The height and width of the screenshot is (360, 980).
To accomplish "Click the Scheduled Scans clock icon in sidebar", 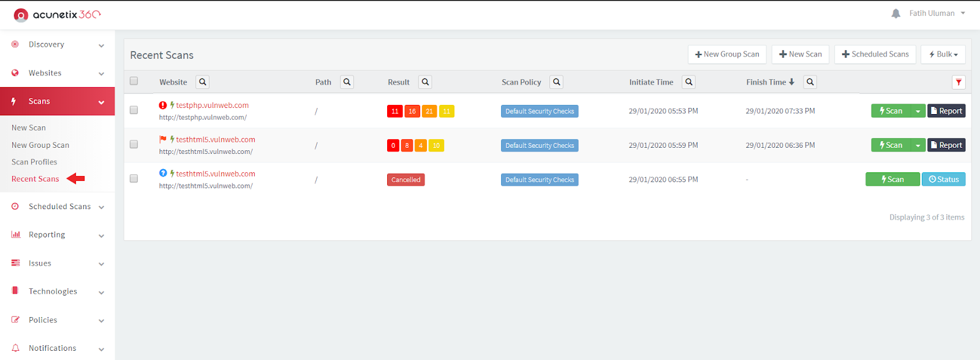I will 15,207.
